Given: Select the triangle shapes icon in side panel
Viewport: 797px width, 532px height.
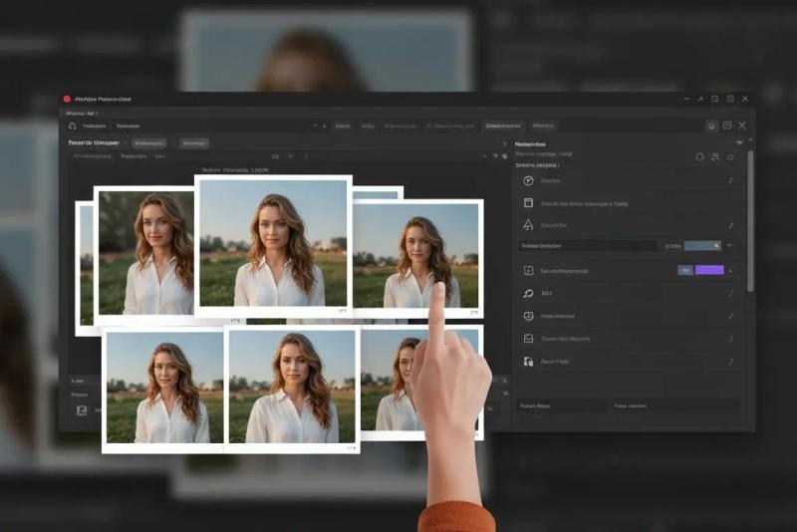Looking at the screenshot, I should [x=529, y=224].
